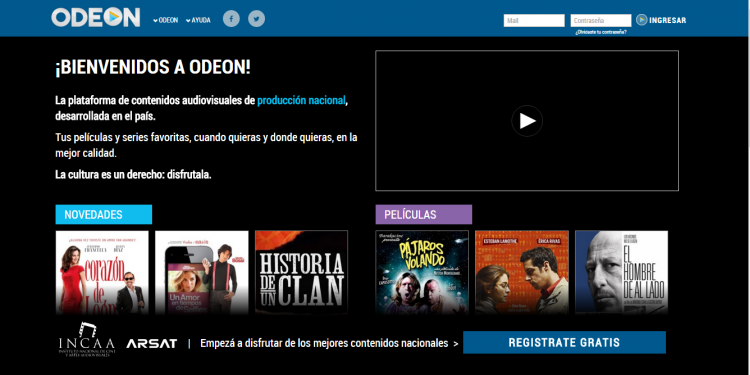The image size is (750, 375).
Task: Select El Hombre de al Lado poster
Action: click(621, 272)
